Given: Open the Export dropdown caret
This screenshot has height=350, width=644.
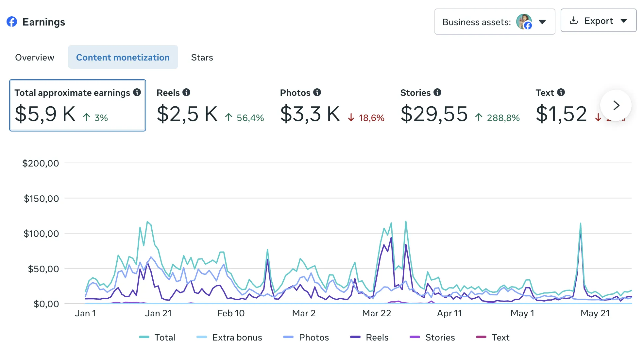Looking at the screenshot, I should [x=624, y=21].
